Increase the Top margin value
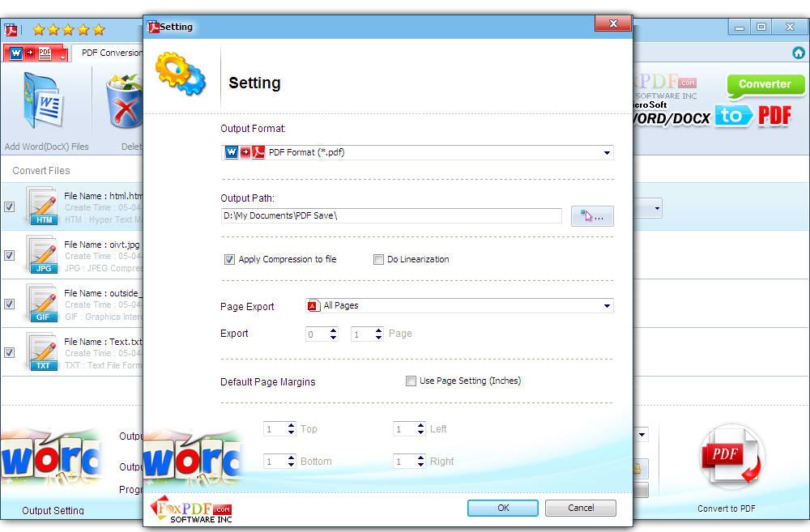Viewport: 810px width, 532px height. [x=292, y=426]
